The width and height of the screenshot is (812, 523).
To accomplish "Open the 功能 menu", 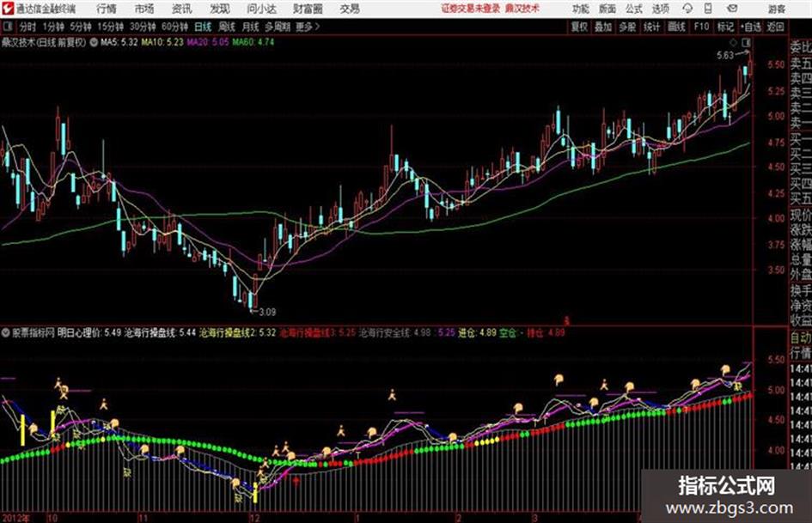I will pos(581,9).
